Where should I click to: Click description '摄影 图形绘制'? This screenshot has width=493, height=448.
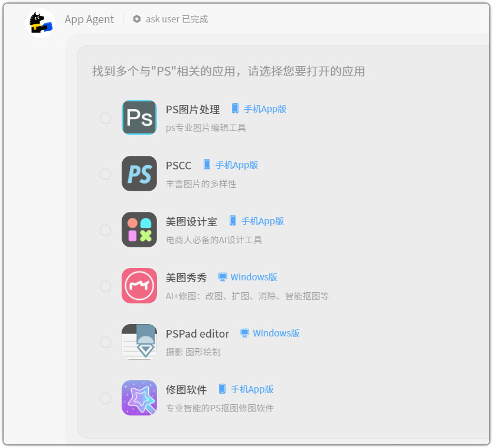[193, 352]
